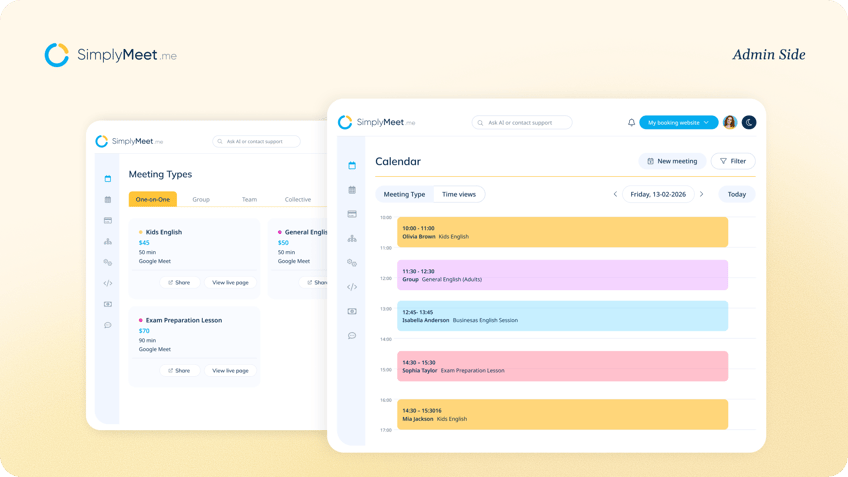Select the linked-circles sidebar icon in Meeting Types window

coord(108,262)
